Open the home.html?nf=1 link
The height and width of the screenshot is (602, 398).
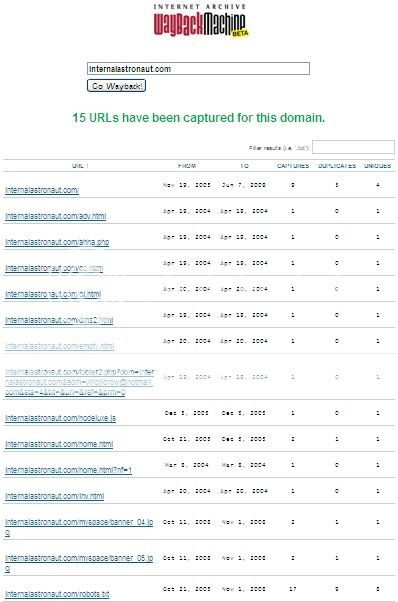pos(68,470)
